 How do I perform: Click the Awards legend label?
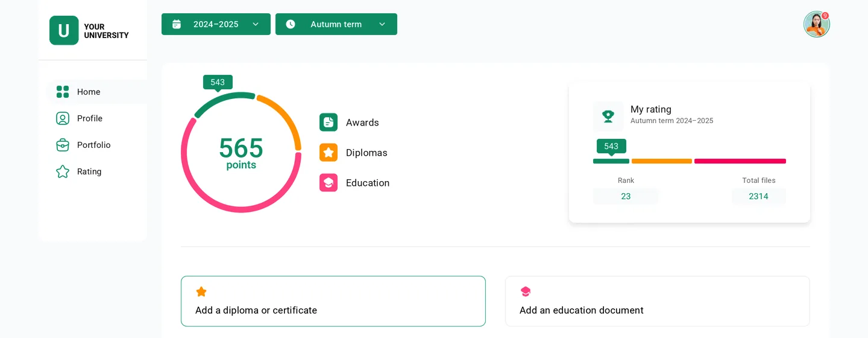click(362, 123)
